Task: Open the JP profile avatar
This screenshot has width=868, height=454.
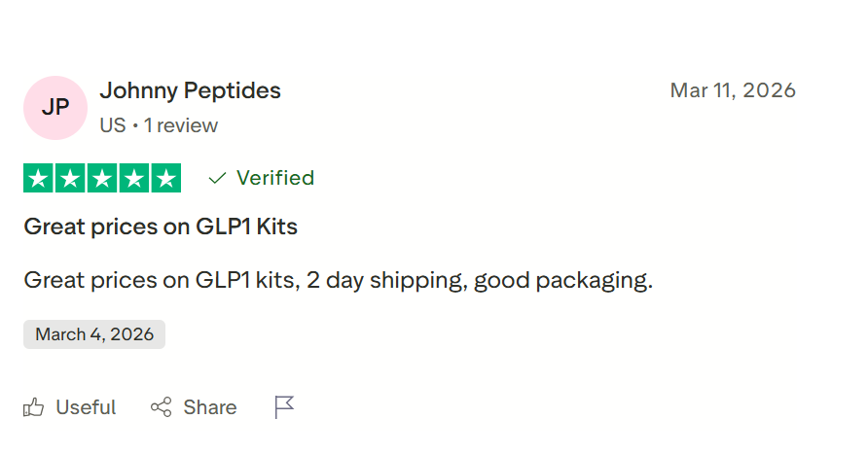Action: [55, 107]
